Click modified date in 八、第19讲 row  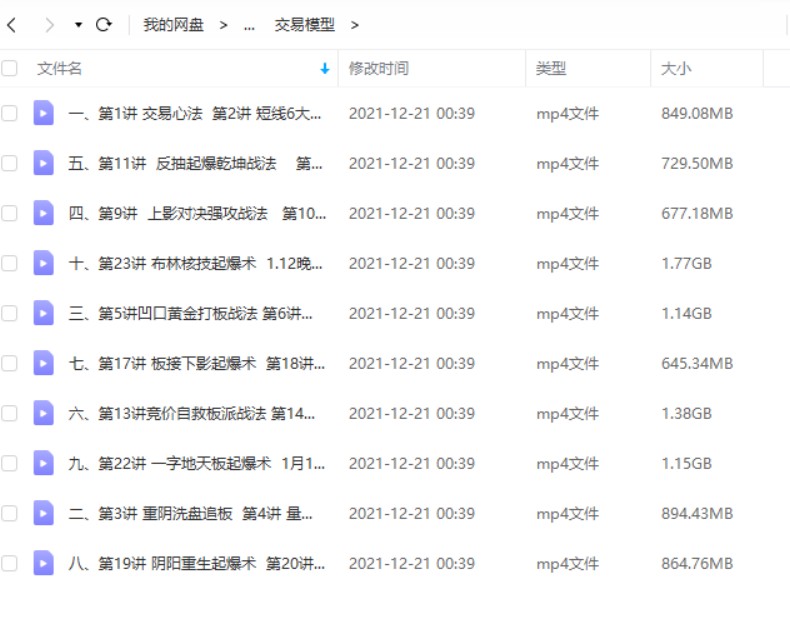[x=412, y=563]
